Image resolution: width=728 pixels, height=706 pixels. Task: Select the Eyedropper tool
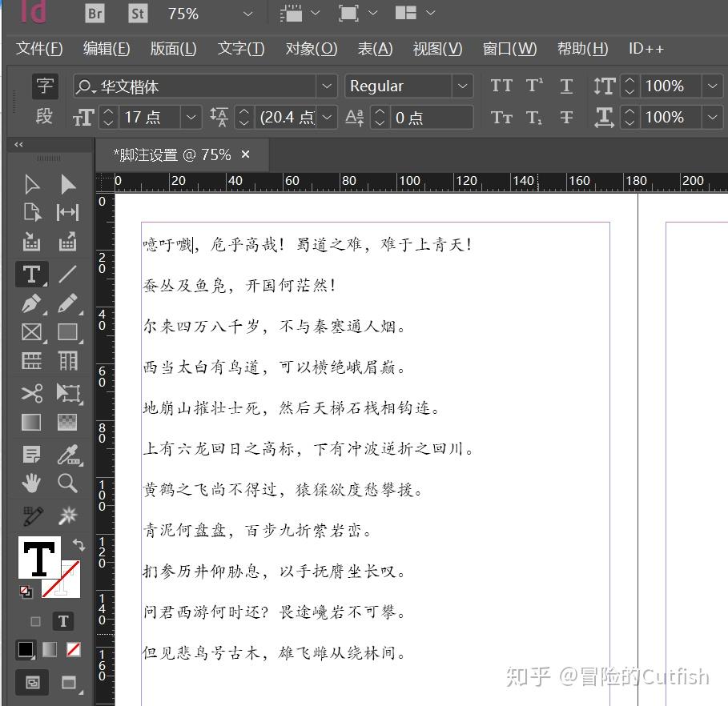coord(67,452)
